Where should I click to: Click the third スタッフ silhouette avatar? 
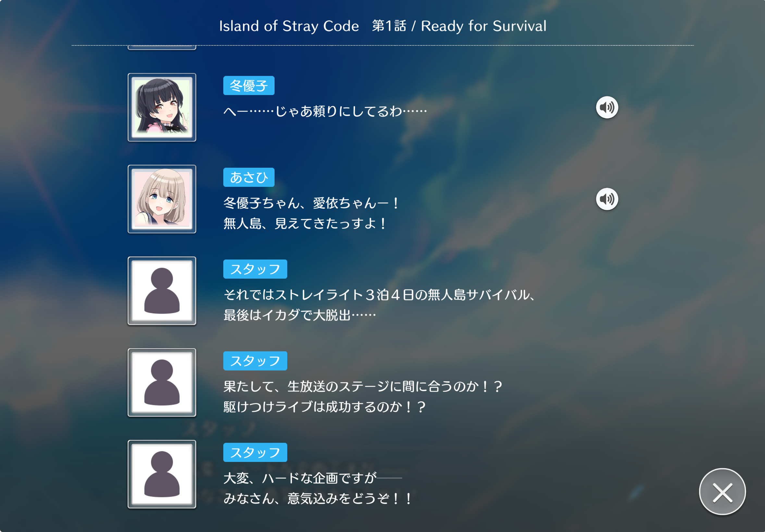point(162,474)
